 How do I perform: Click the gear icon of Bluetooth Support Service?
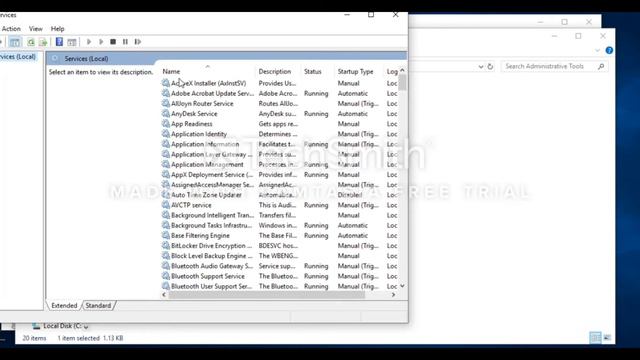(166, 276)
